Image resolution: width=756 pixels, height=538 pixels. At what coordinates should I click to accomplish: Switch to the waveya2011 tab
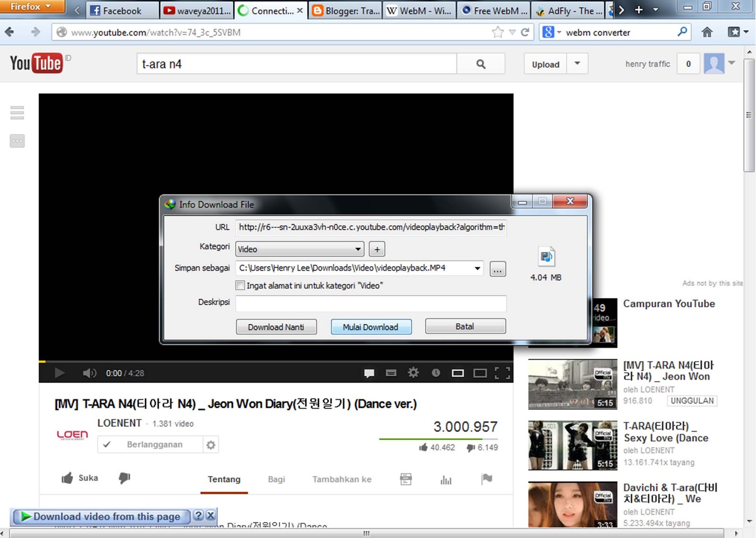[197, 10]
